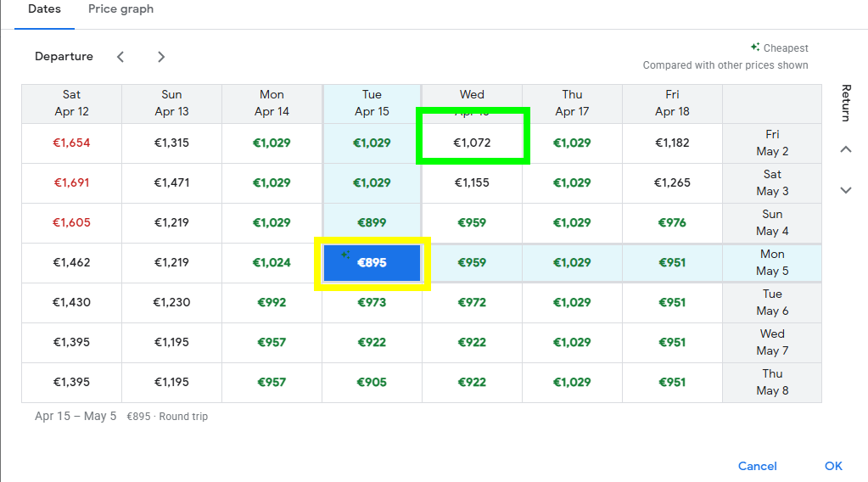Choose Apr 18 to May 5 €951 fare
The width and height of the screenshot is (868, 482).
click(x=673, y=262)
